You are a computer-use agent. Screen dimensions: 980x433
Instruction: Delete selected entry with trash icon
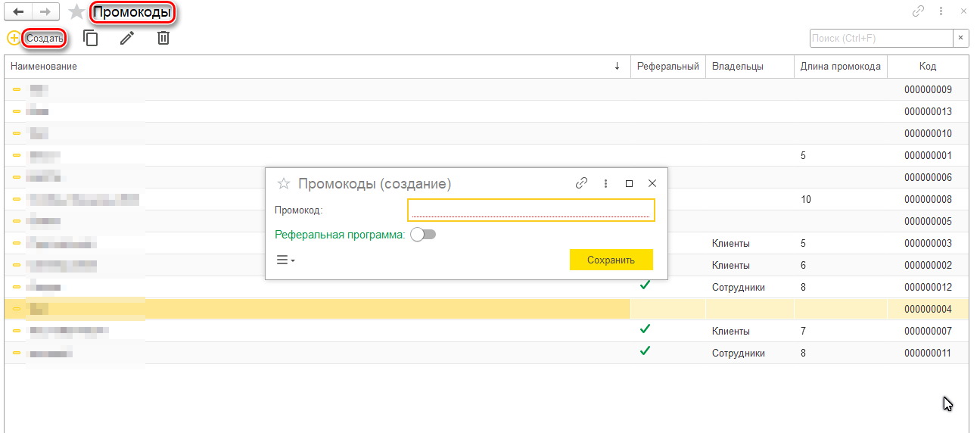click(x=163, y=38)
